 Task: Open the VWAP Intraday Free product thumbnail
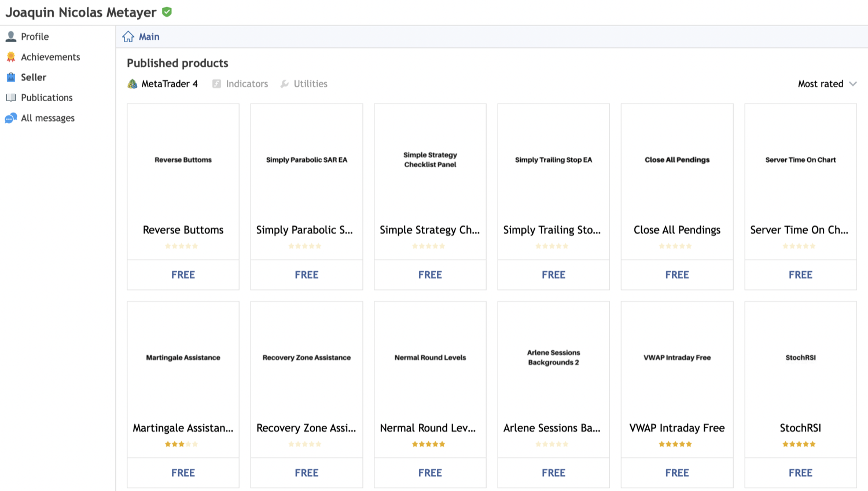pyautogui.click(x=677, y=357)
